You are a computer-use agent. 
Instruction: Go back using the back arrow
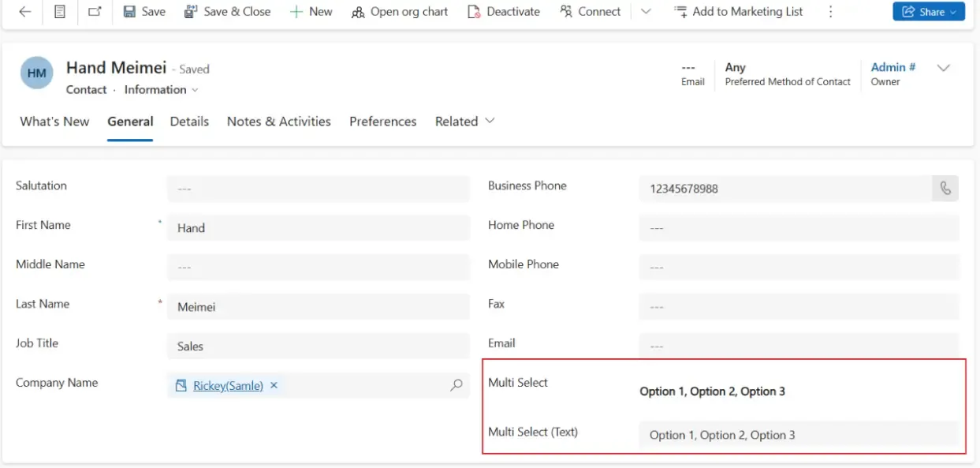[25, 12]
